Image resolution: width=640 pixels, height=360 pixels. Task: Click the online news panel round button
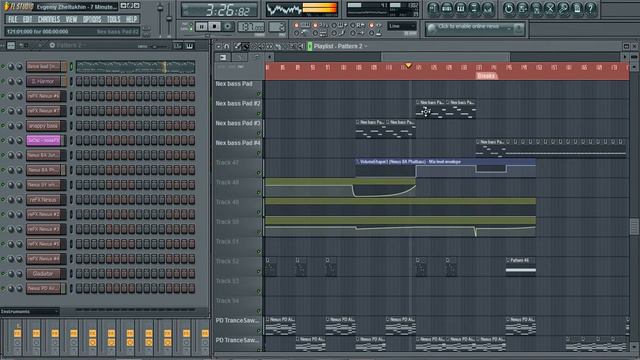[432, 29]
